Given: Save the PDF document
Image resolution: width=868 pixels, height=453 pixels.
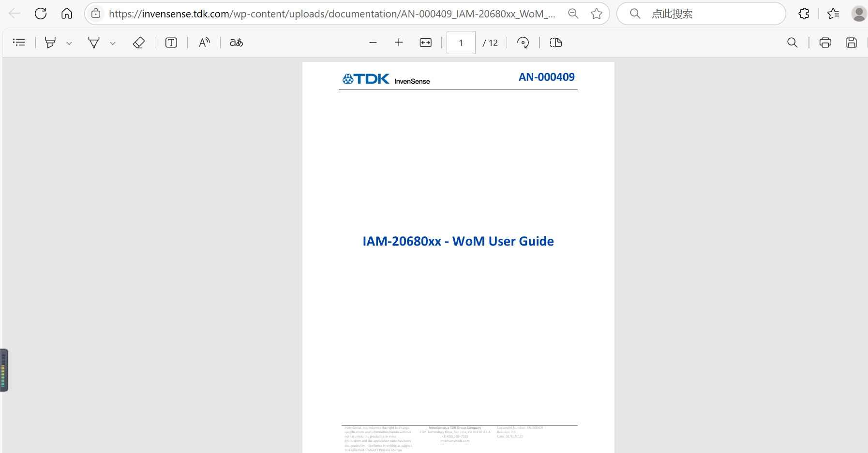Looking at the screenshot, I should (852, 43).
